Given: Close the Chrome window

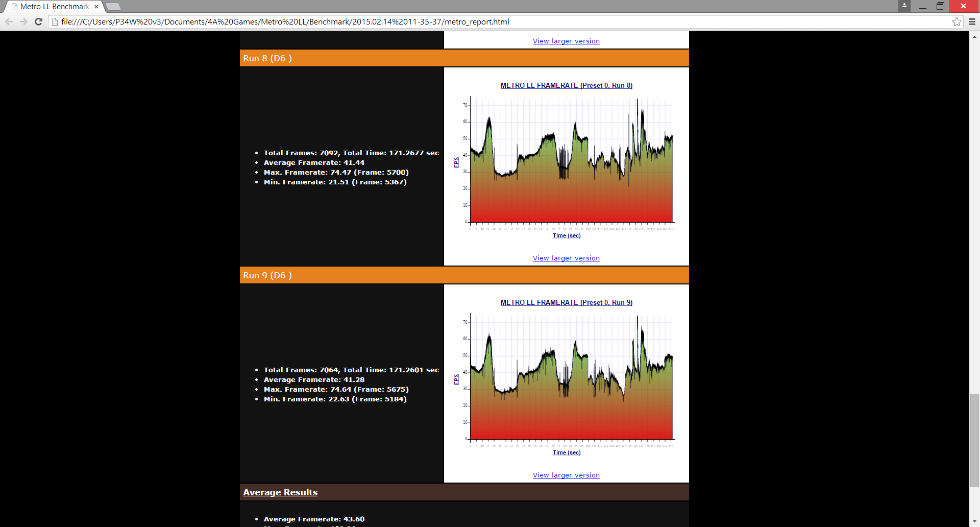Looking at the screenshot, I should 963,6.
